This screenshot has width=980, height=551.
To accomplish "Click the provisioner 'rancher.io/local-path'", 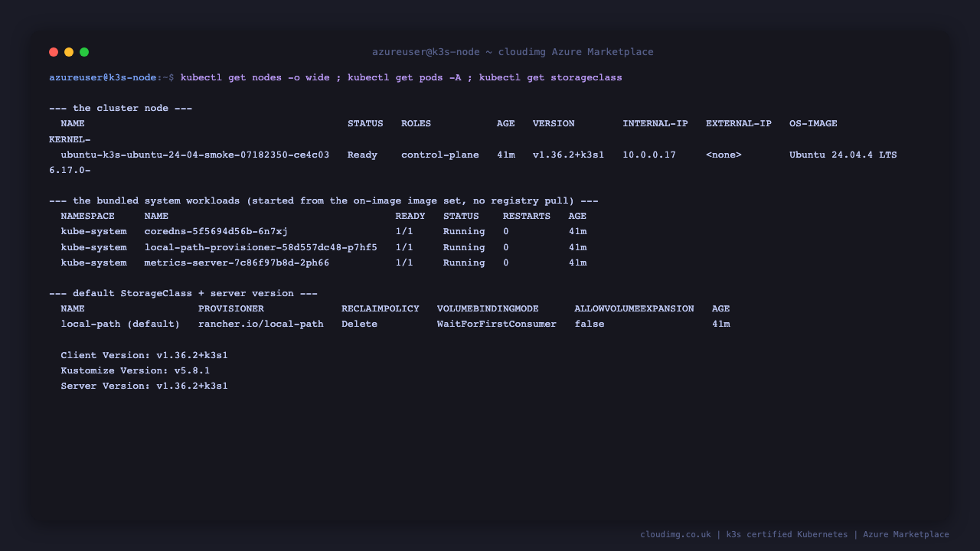I will (x=261, y=324).
